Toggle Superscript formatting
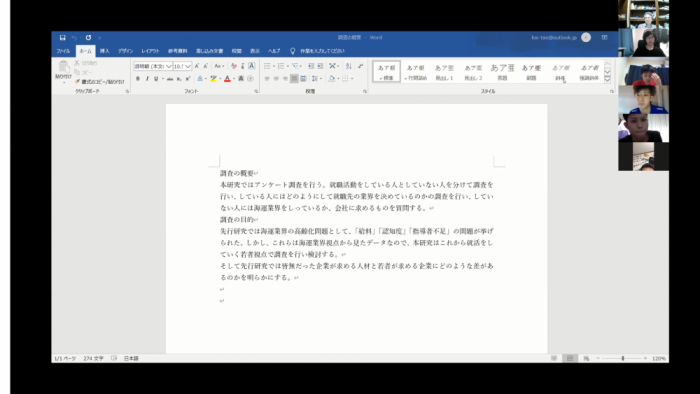This screenshot has height=394, width=700. tap(188, 79)
